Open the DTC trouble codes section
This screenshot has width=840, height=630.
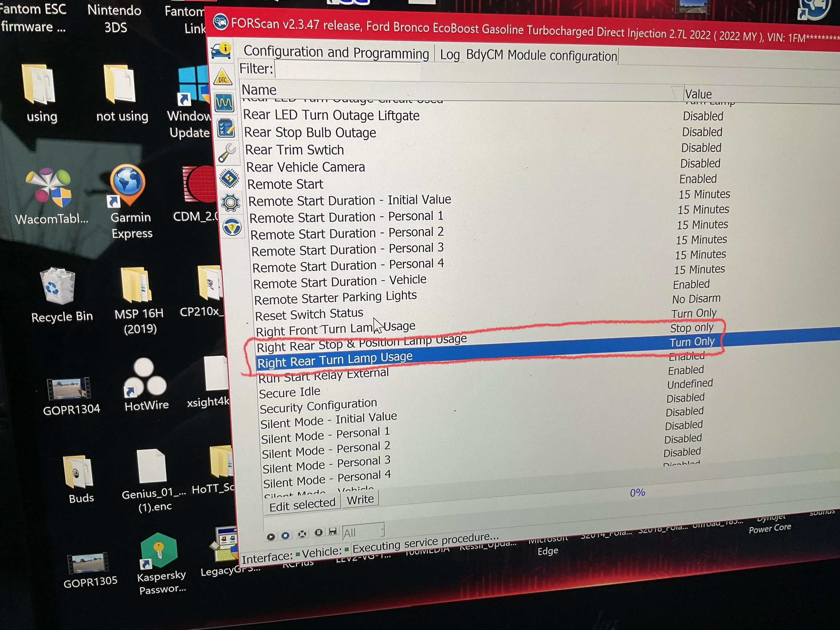[x=222, y=78]
